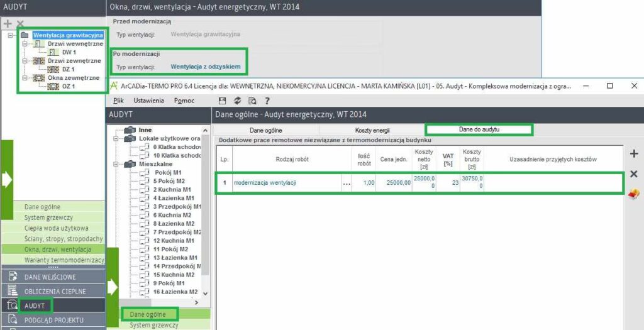Delete row with the X icon right of table
This screenshot has width=644, height=330.
(633, 174)
